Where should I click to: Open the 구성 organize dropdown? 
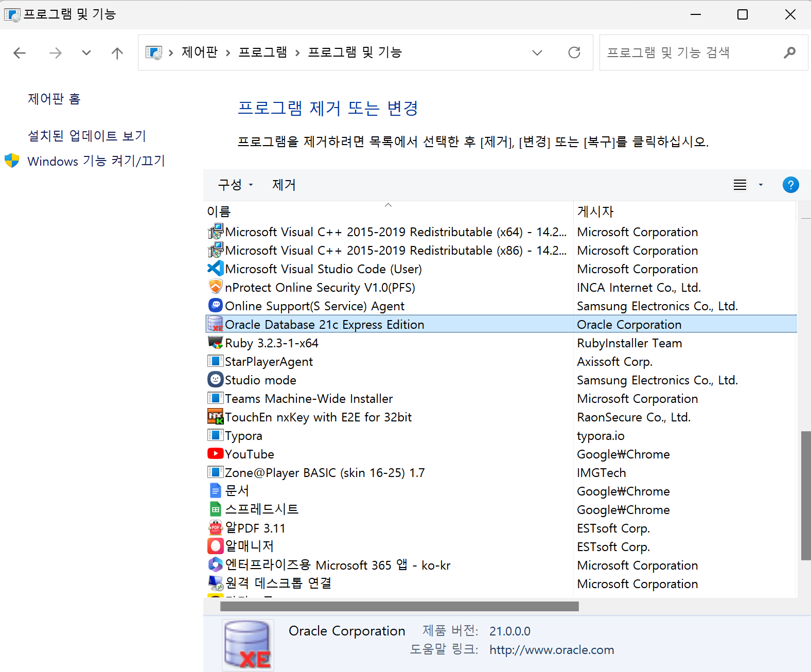[235, 185]
